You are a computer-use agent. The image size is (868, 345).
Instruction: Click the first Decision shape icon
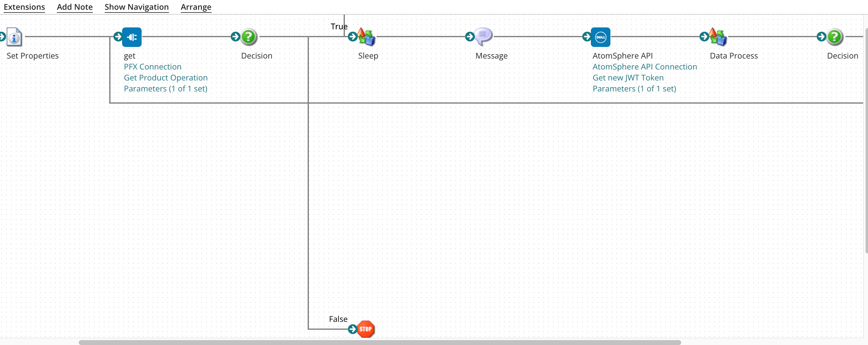click(x=249, y=37)
